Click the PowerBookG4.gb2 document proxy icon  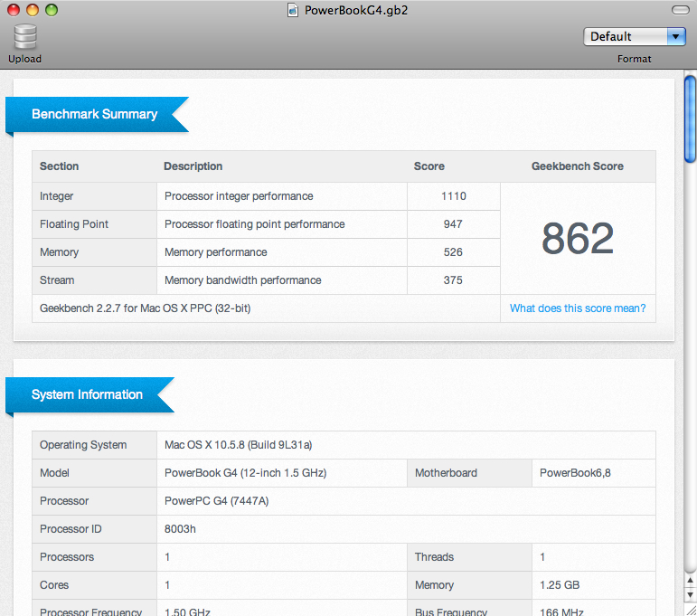tap(293, 10)
